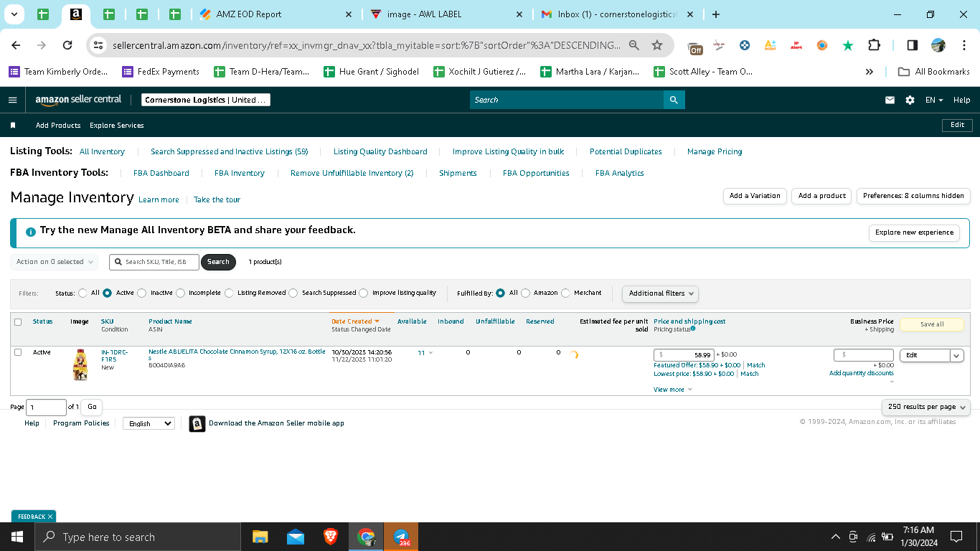Click the Search SKU, Title, ISBN input field
Image resolution: width=980 pixels, height=551 pixels.
click(x=154, y=262)
